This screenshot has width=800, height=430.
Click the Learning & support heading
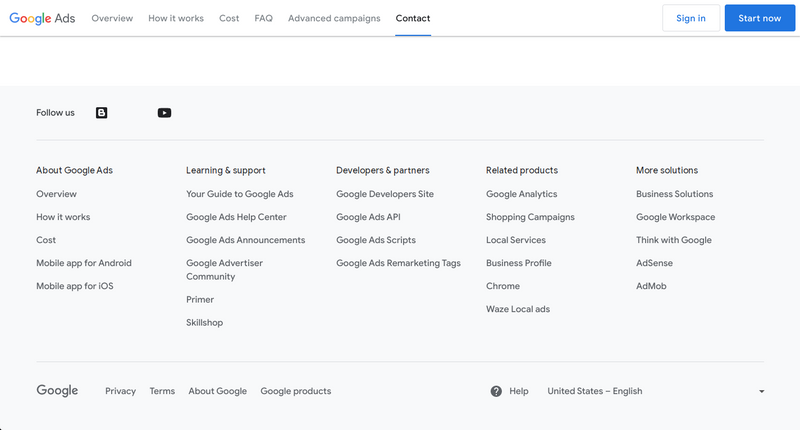coord(226,170)
